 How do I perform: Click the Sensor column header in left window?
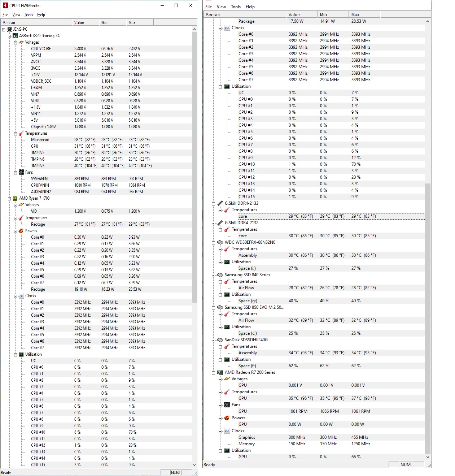36,22
